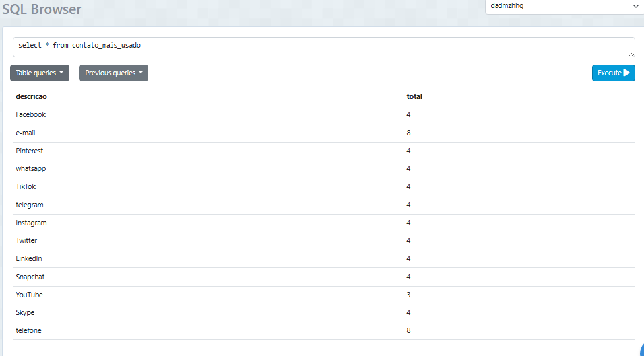Select the Pinterest row cell

(30, 151)
